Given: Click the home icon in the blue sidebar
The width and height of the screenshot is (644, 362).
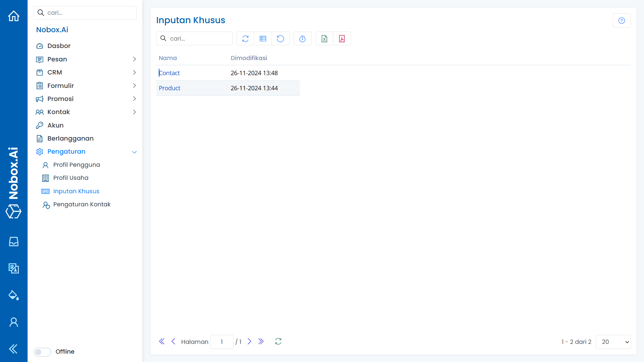Looking at the screenshot, I should 13,16.
